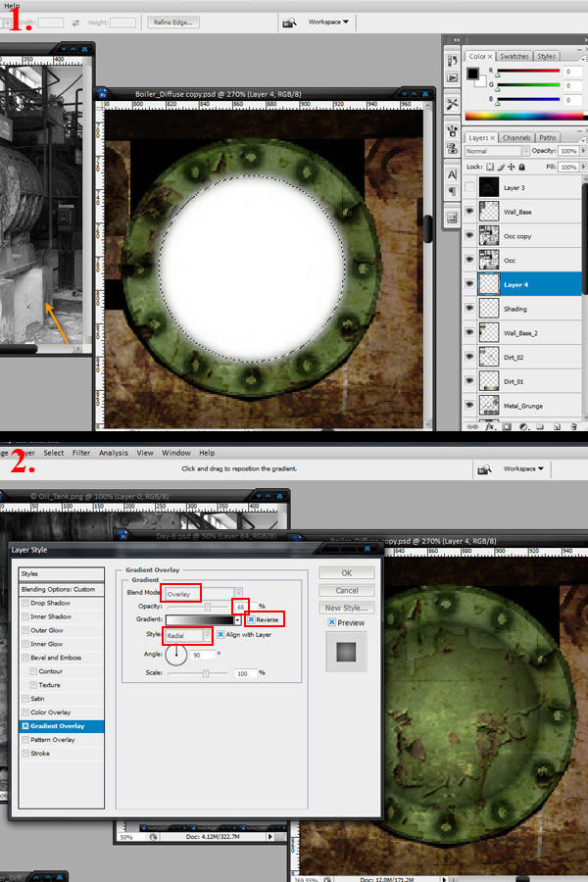588x882 pixels.
Task: Click the Refine Edge... button
Action: click(x=173, y=23)
